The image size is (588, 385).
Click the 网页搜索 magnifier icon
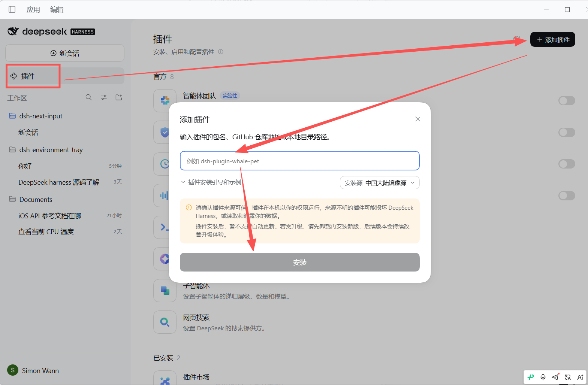[x=165, y=322]
